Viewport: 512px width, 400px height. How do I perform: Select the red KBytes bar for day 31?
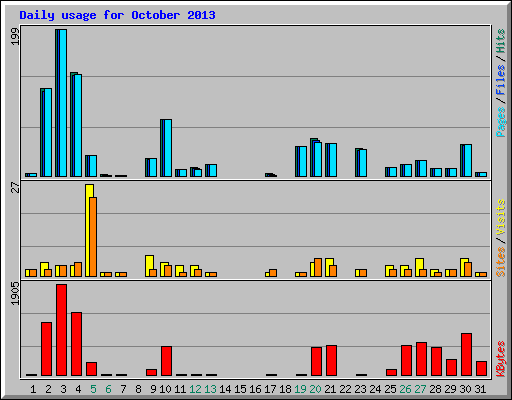[x=481, y=369]
